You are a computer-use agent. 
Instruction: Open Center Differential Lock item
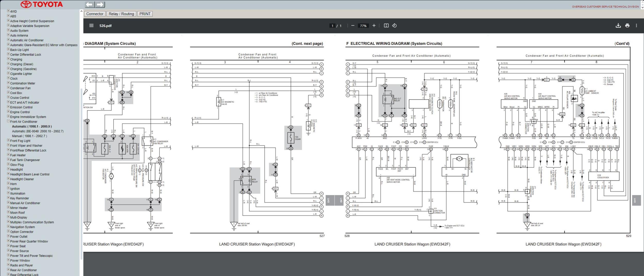point(26,55)
